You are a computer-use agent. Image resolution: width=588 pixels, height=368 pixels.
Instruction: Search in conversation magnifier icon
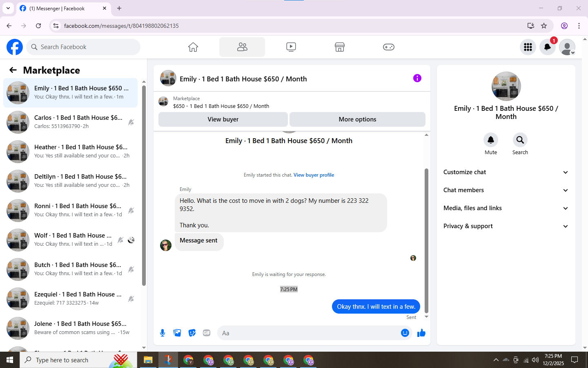(x=520, y=140)
